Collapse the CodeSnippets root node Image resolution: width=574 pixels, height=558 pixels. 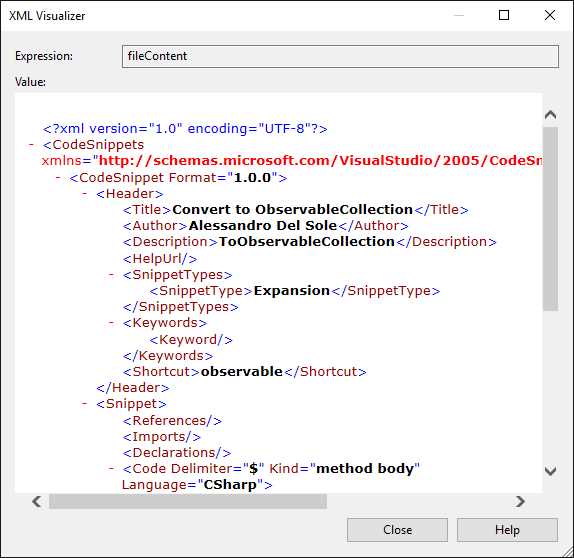click(31, 145)
